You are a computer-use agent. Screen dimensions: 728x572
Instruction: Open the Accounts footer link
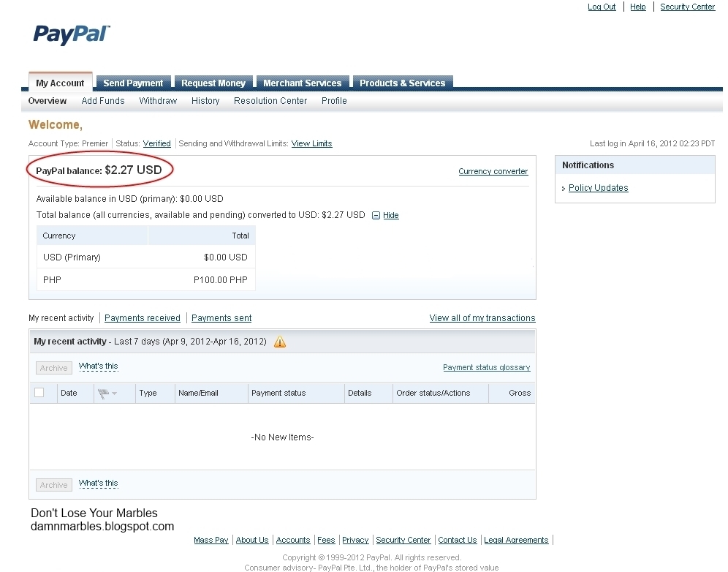(293, 540)
